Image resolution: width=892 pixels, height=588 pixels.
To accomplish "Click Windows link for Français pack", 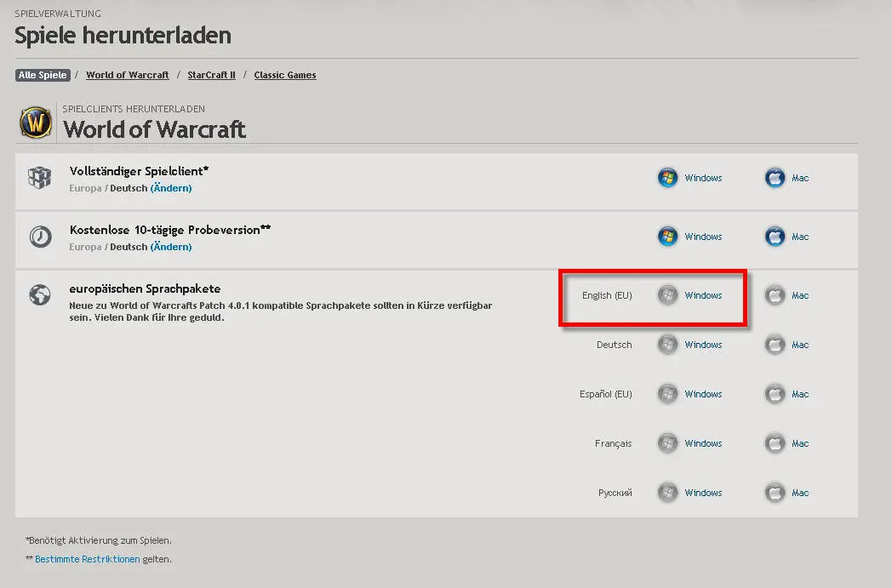I will [x=703, y=443].
